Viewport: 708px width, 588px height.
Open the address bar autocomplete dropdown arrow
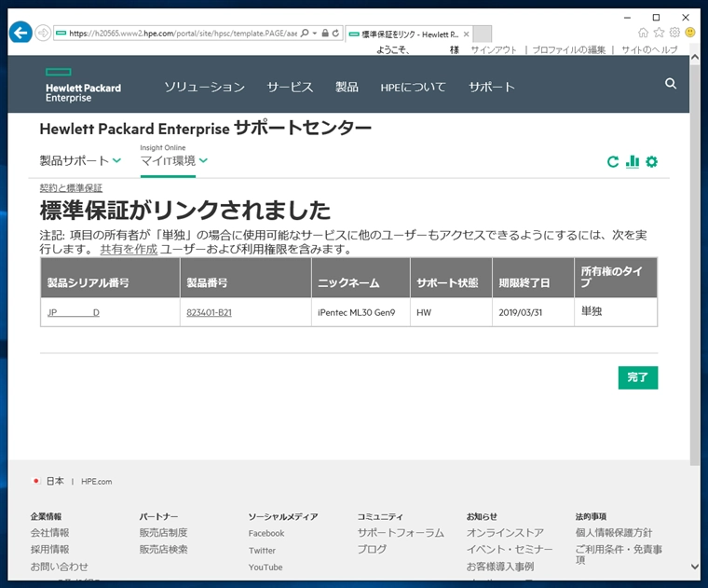[x=315, y=33]
